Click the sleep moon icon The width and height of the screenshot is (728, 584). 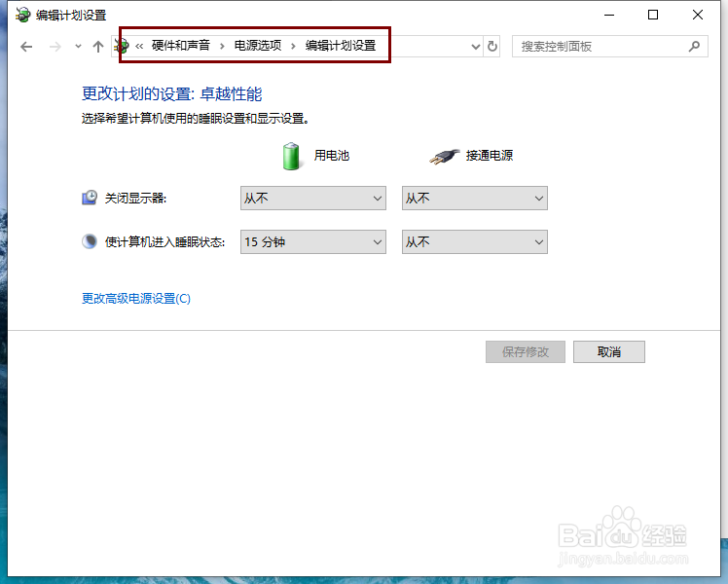click(90, 241)
